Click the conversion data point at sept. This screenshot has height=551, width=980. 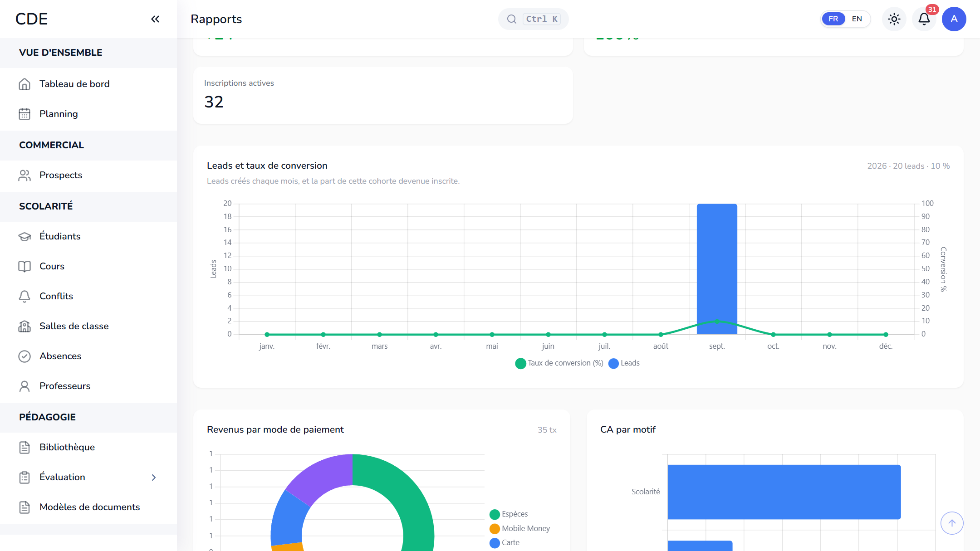click(717, 321)
